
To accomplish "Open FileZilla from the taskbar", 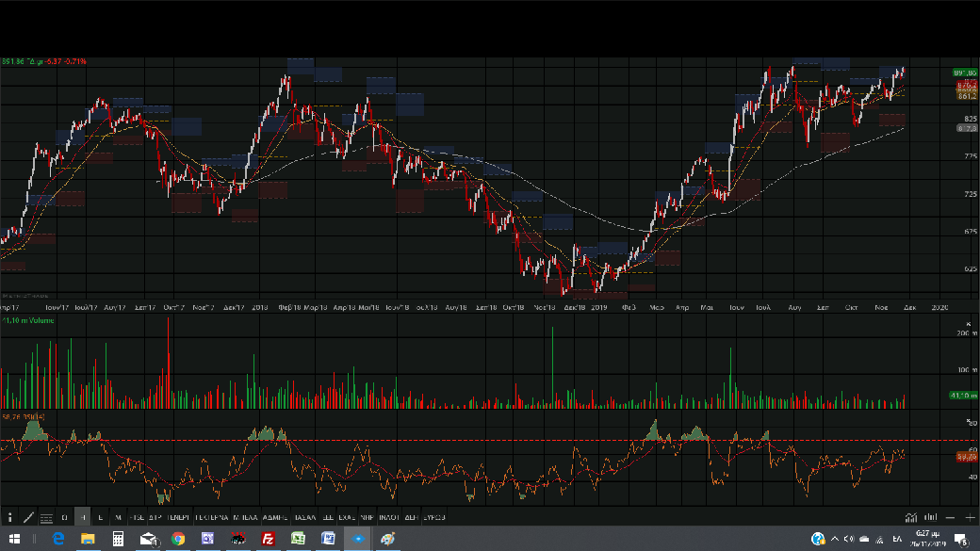I will (x=269, y=539).
